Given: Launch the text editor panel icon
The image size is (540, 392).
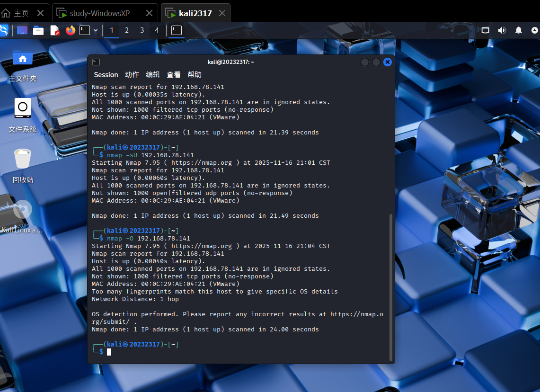Looking at the screenshot, I should [55, 30].
